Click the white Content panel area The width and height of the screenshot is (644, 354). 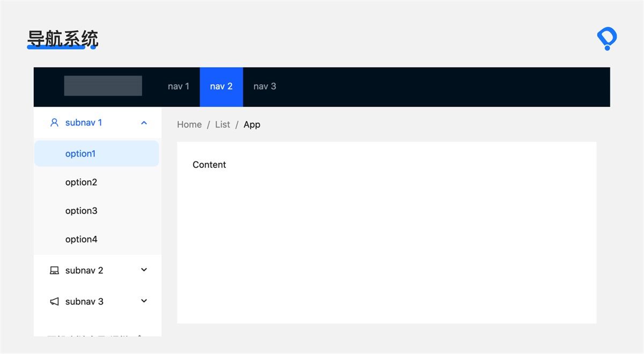tap(386, 233)
